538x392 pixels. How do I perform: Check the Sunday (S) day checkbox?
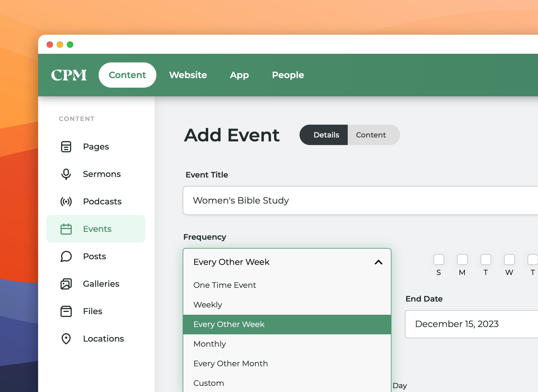439,260
